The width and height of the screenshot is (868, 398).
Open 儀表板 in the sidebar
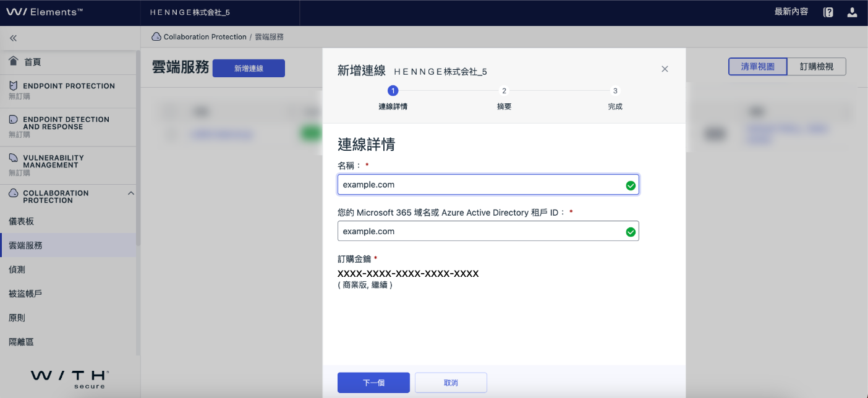click(68, 221)
